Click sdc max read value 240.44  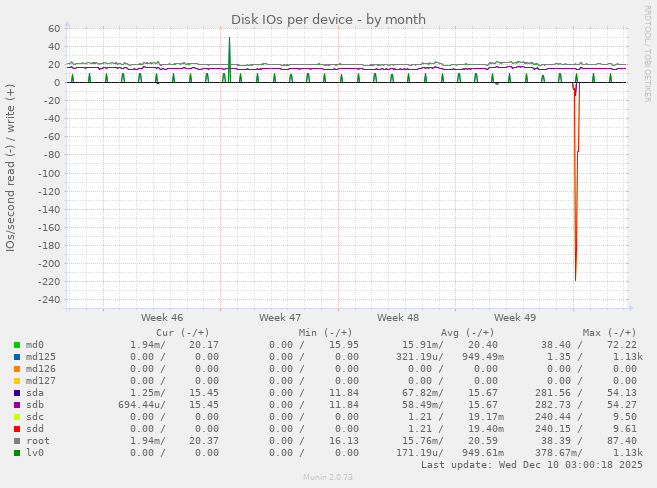pyautogui.click(x=553, y=417)
